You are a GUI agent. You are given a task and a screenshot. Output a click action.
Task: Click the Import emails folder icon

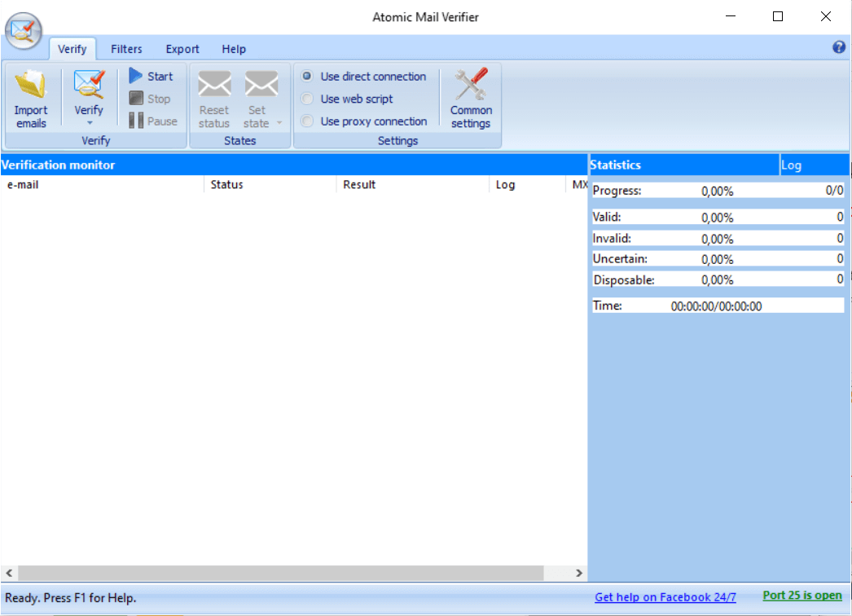pos(31,85)
